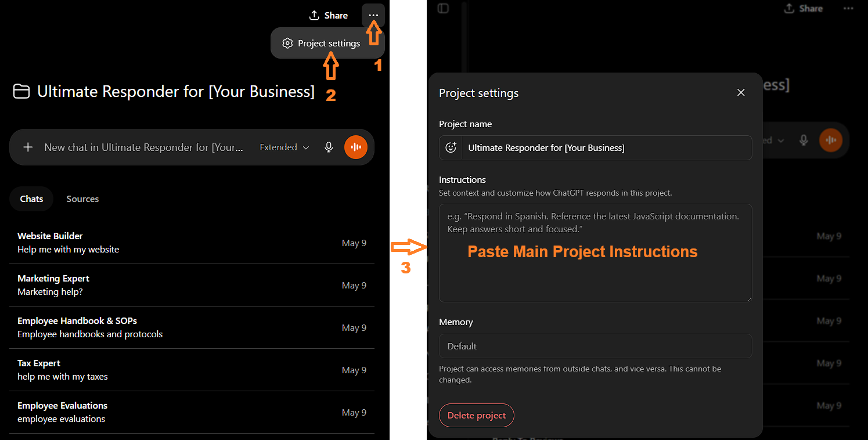The image size is (868, 440).
Task: Open the Extended model dropdown
Action: (x=284, y=147)
